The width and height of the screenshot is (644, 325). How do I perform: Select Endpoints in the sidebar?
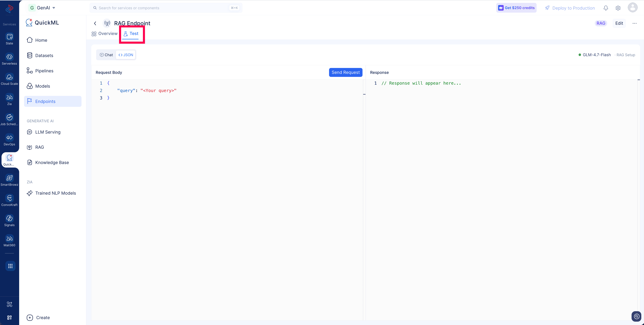pyautogui.click(x=53, y=101)
